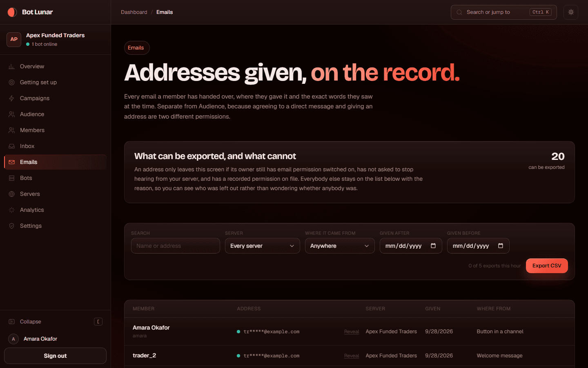Click the Getting set up target icon
This screenshot has height=368, width=588.
pos(11,83)
